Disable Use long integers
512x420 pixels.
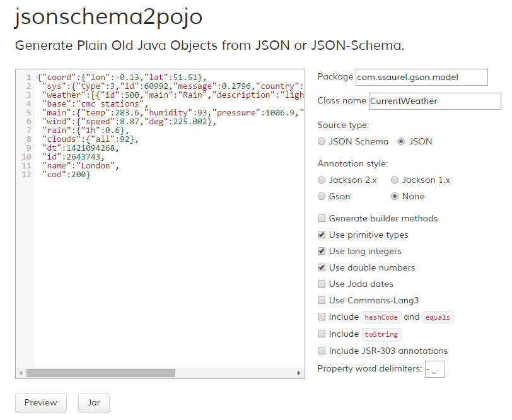coord(322,250)
